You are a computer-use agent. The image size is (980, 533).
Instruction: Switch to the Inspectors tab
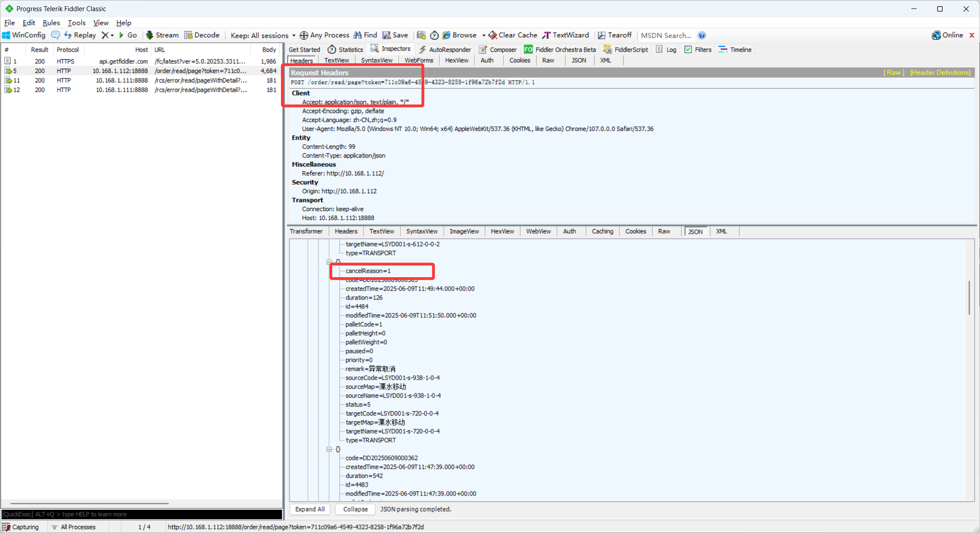390,49
